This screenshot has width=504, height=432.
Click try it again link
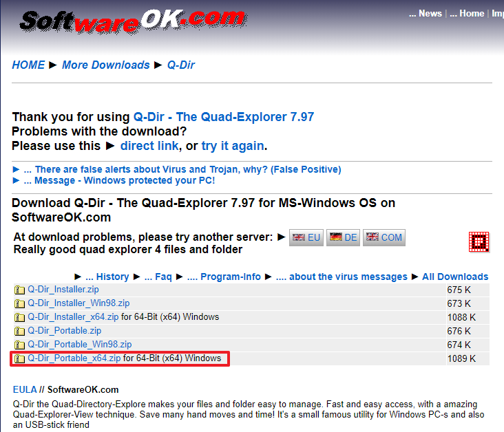click(x=233, y=146)
